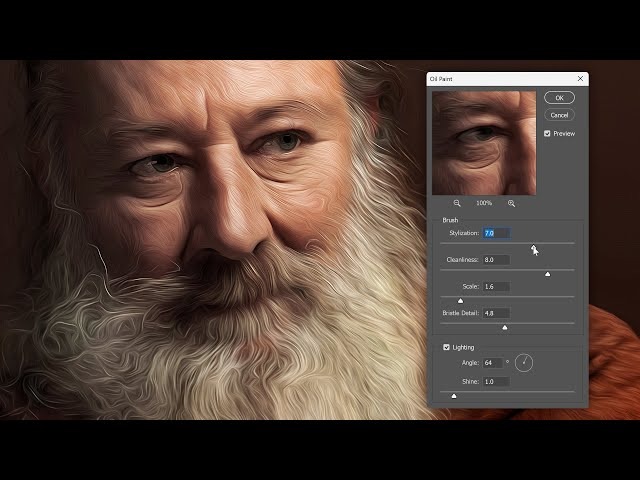Click the Bristle Detail value field
Image resolution: width=640 pixels, height=480 pixels.
(497, 313)
